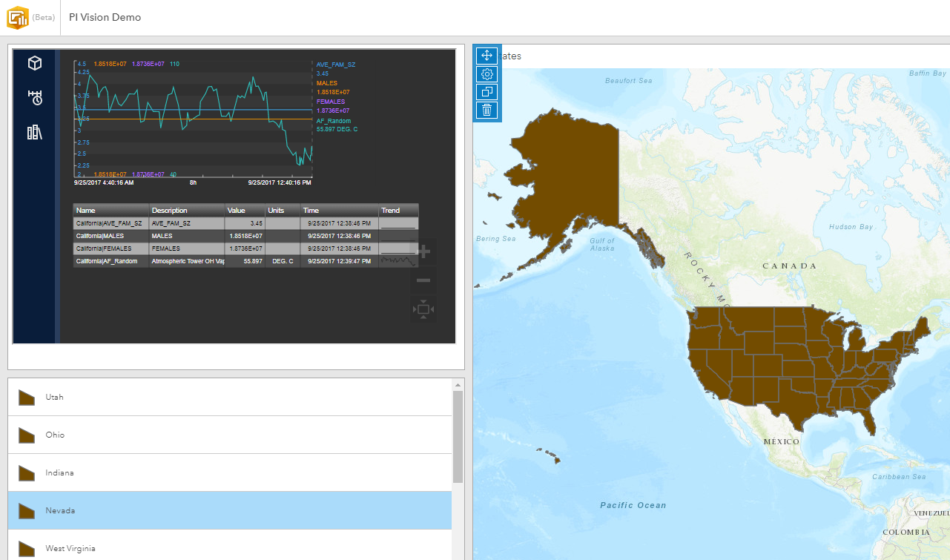This screenshot has width=950, height=560.
Task: Select Indiana in the asset list
Action: click(x=59, y=472)
